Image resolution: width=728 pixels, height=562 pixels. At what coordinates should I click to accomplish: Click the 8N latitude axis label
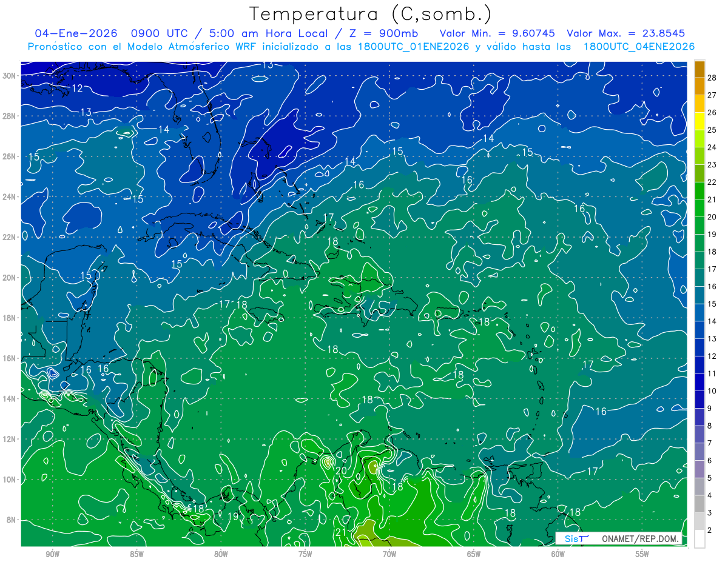(12, 520)
